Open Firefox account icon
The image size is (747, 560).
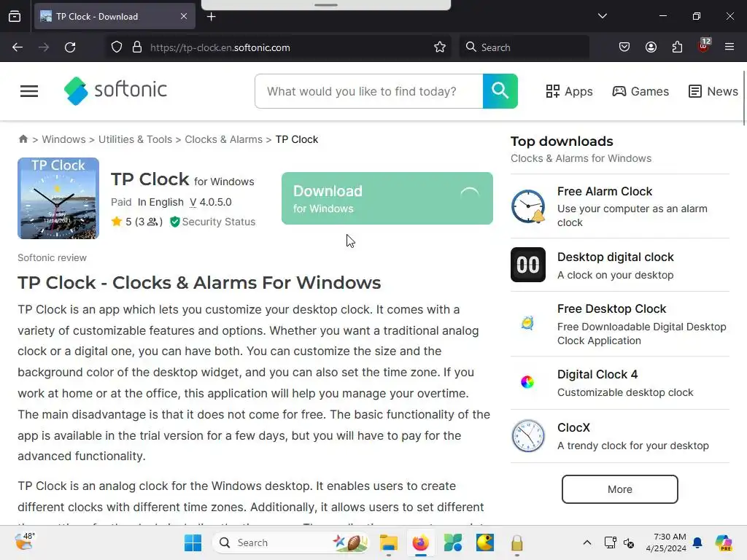tap(651, 47)
